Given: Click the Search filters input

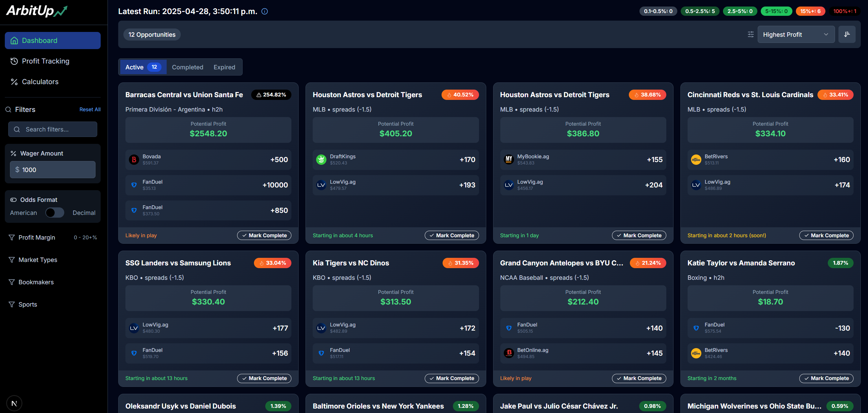Looking at the screenshot, I should tap(53, 129).
